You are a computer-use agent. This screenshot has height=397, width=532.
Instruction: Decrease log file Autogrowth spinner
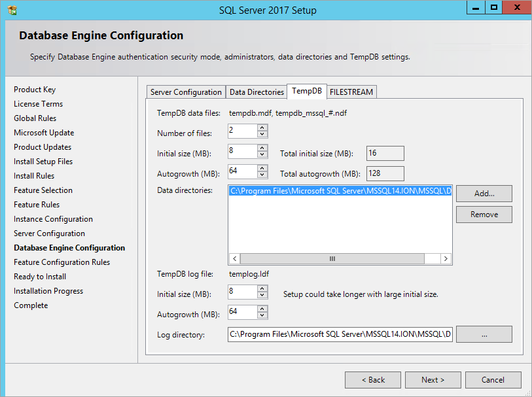click(x=262, y=316)
